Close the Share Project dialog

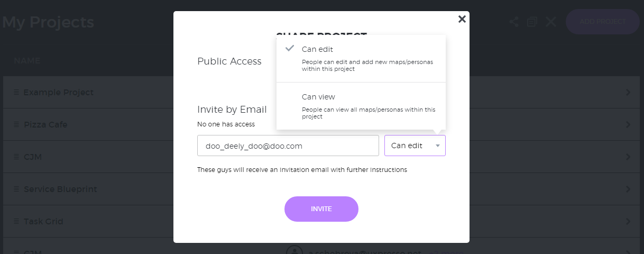click(x=462, y=19)
